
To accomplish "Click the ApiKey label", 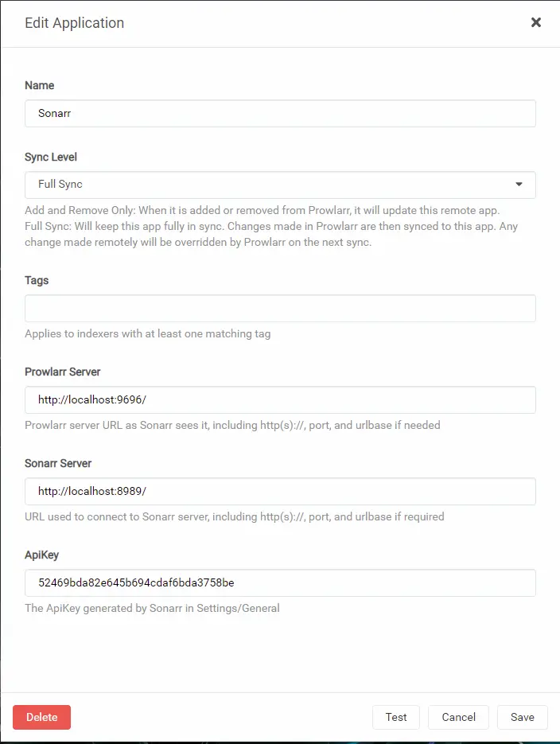I will pyautogui.click(x=42, y=555).
